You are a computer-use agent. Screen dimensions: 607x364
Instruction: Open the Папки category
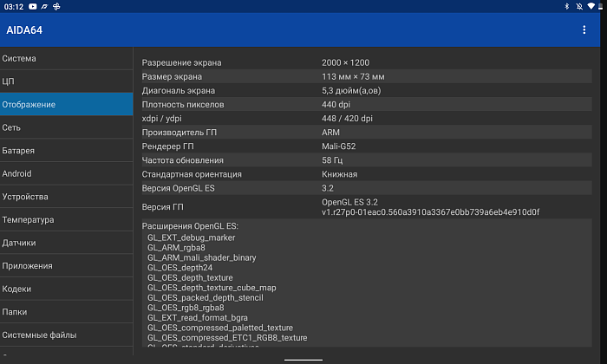point(66,312)
